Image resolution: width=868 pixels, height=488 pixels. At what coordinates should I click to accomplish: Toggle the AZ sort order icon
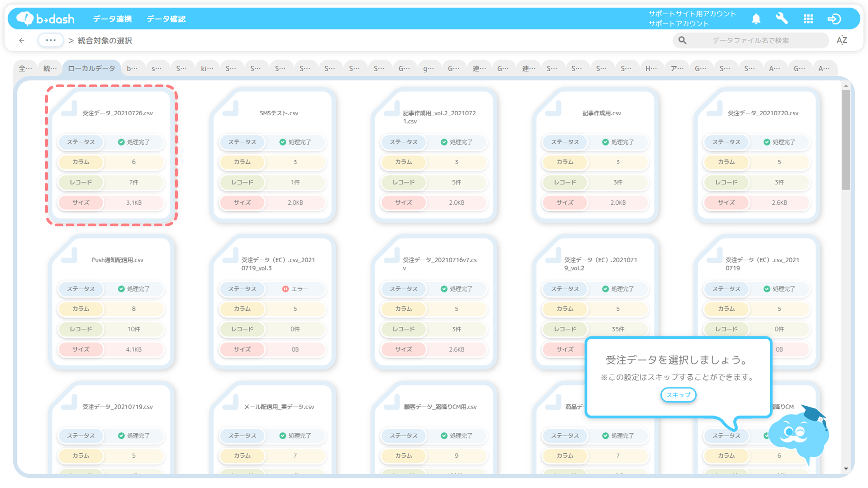842,40
